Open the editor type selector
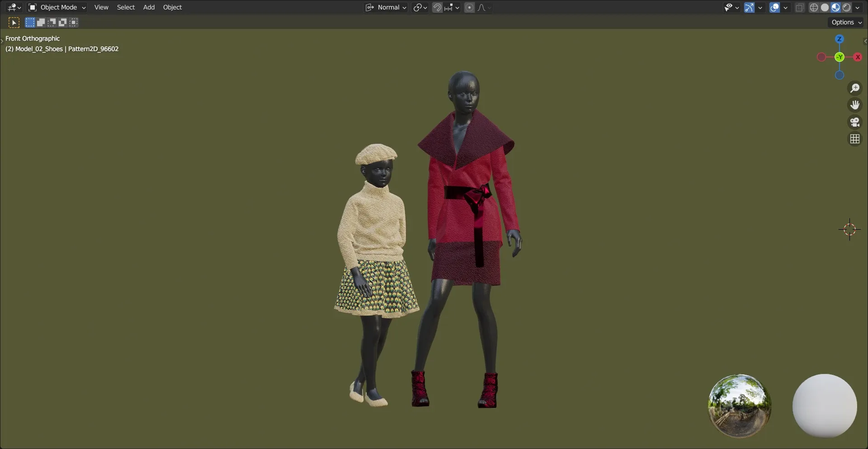Image resolution: width=868 pixels, height=449 pixels. tap(14, 7)
